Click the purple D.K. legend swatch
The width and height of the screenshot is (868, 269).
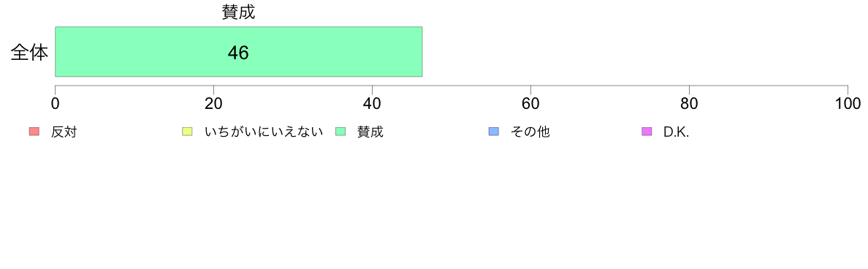(x=647, y=132)
